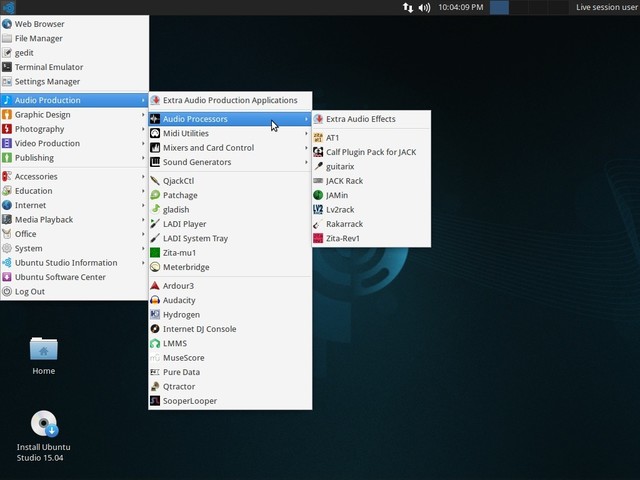The width and height of the screenshot is (640, 480).
Task: Open JACK Rack
Action: click(371, 181)
